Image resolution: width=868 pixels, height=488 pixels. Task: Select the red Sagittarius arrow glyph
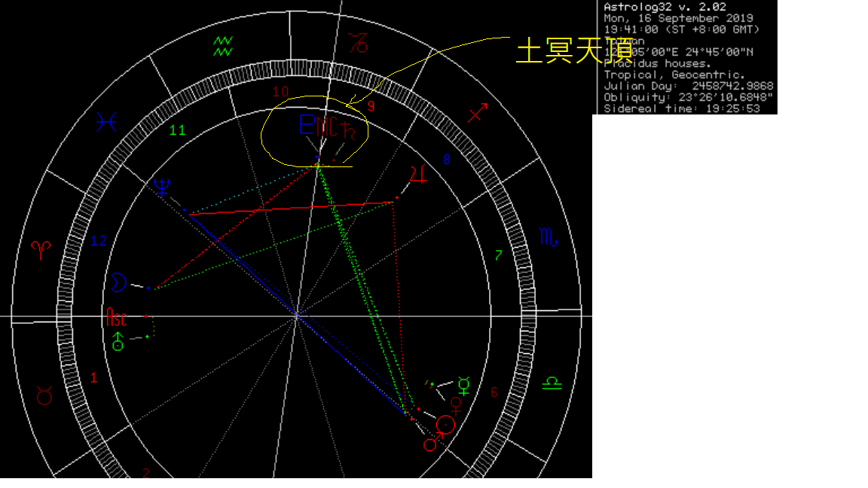click(x=478, y=112)
